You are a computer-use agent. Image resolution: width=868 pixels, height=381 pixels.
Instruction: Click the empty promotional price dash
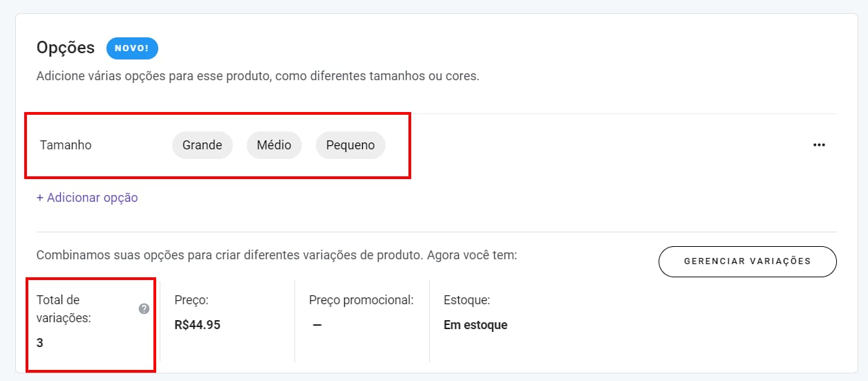pos(317,325)
